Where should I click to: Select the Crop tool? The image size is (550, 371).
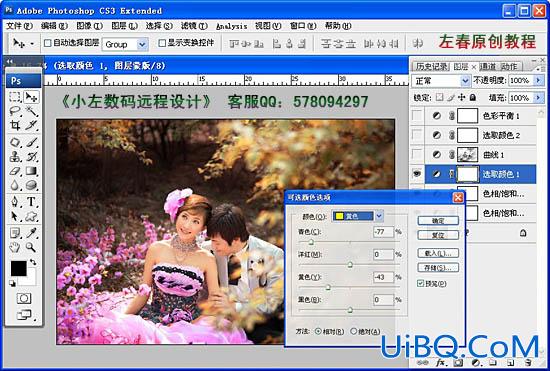coord(15,125)
